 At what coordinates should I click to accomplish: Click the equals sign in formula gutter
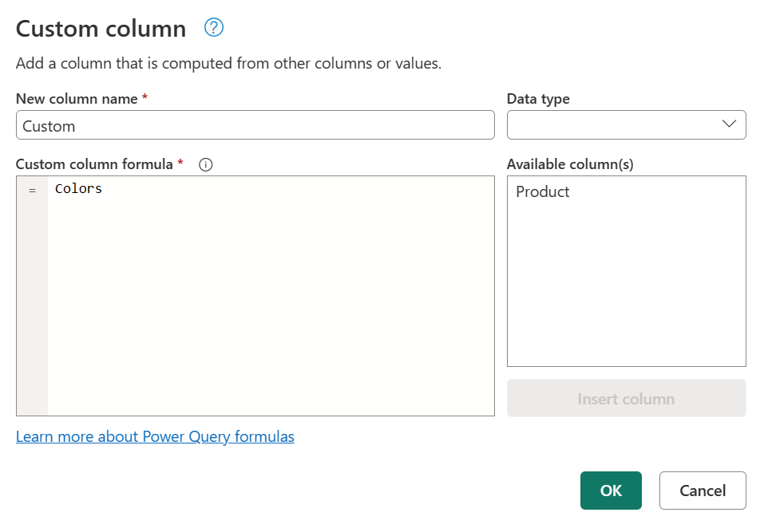tap(32, 188)
